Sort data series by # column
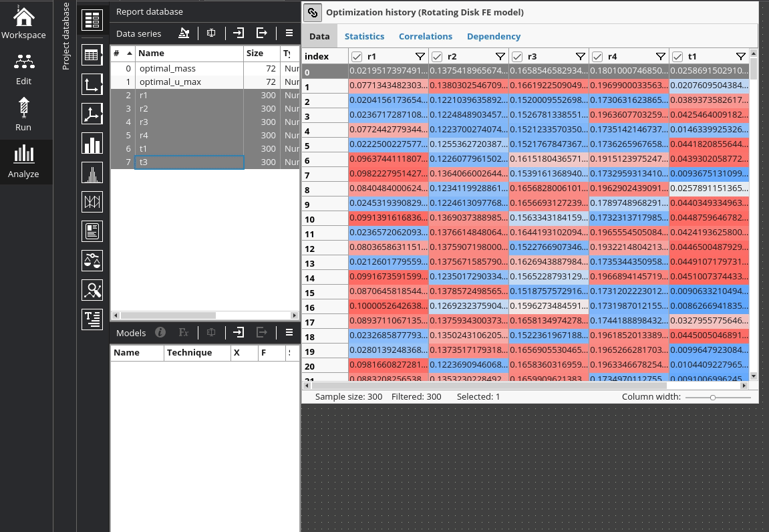 tap(123, 53)
